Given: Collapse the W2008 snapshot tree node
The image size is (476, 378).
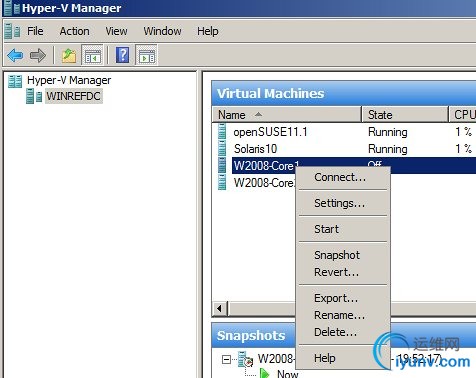Looking at the screenshot, I should [226, 359].
